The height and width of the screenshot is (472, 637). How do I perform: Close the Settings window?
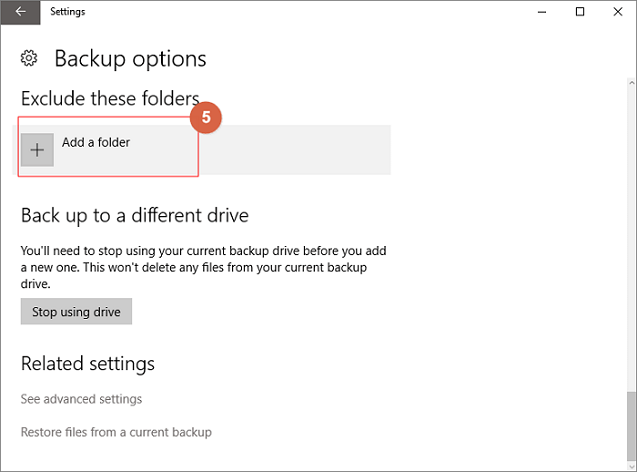pyautogui.click(x=618, y=12)
